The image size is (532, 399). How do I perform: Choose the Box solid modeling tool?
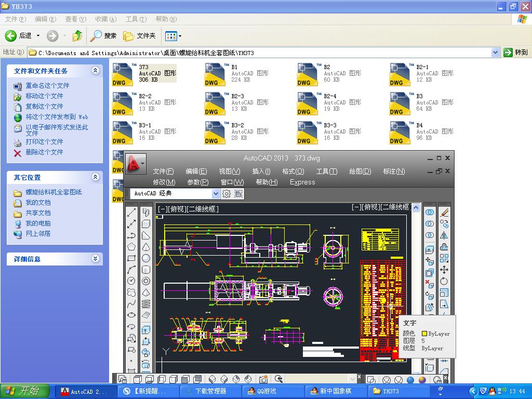pyautogui.click(x=146, y=224)
